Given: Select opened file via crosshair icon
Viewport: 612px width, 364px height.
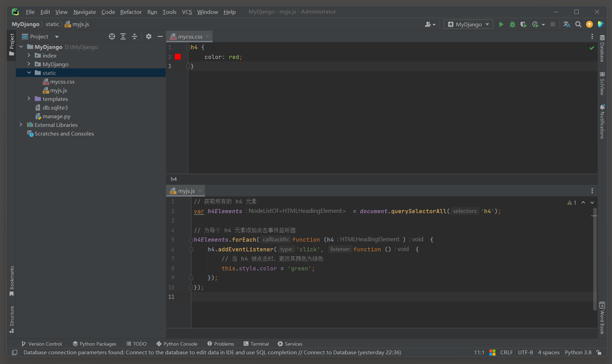Looking at the screenshot, I should pyautogui.click(x=112, y=36).
